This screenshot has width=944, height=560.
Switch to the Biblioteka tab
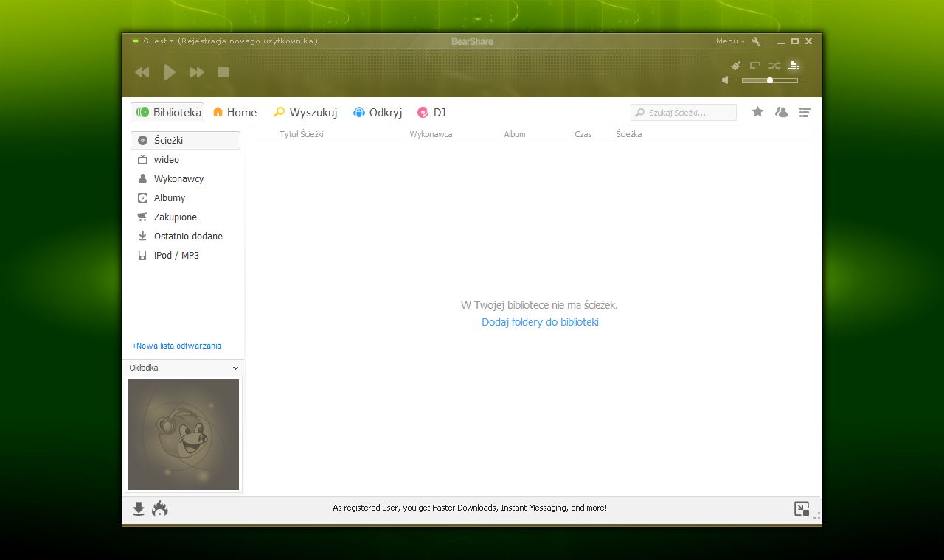pos(167,112)
